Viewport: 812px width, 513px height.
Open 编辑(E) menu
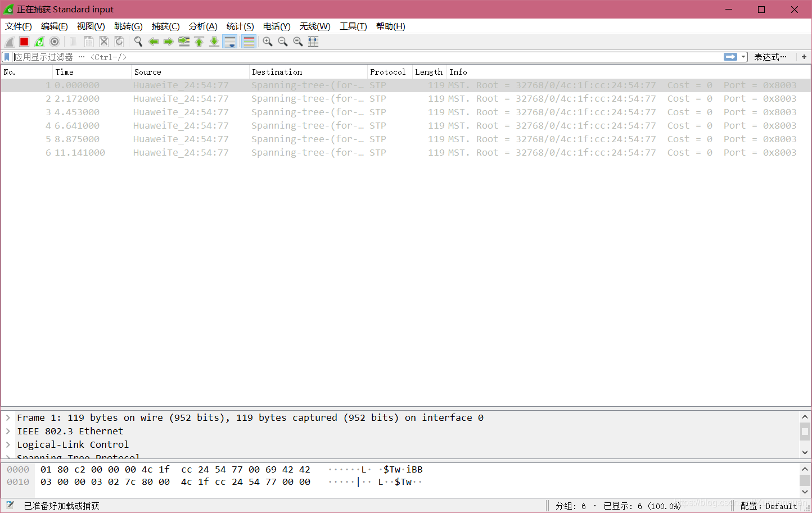pos(55,26)
